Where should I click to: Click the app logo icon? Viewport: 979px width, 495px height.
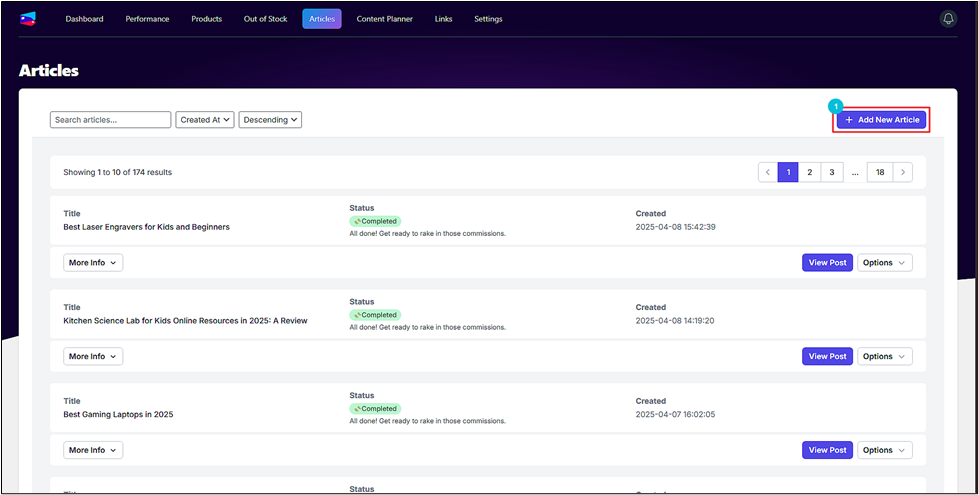point(28,19)
